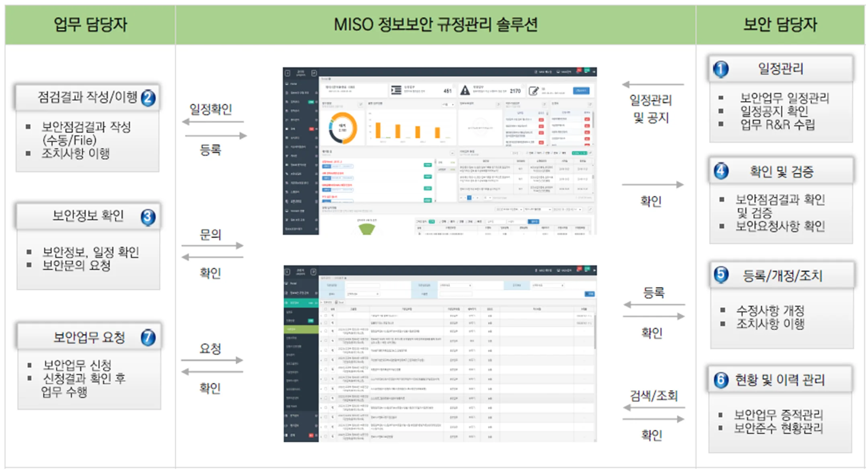Click the red notification badge in dashboard header
The height and width of the screenshot is (476, 868).
pos(579,70)
